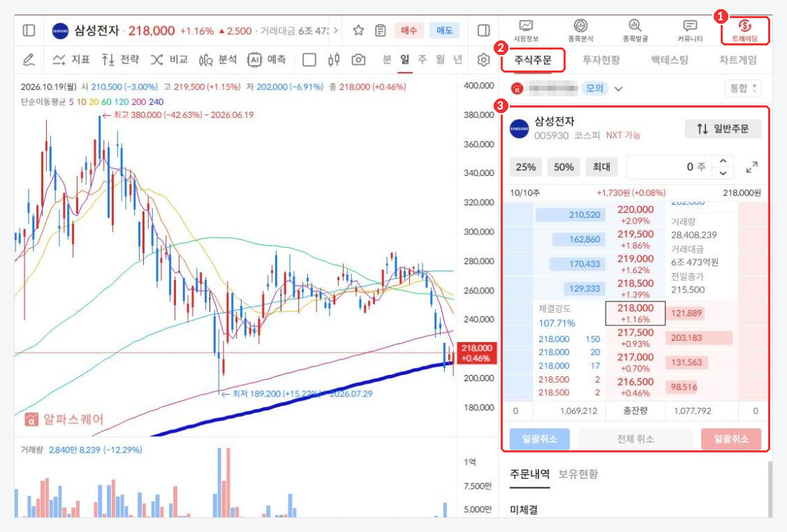The width and height of the screenshot is (787, 532).
Task: Select the 백테스팅 tab
Action: pyautogui.click(x=670, y=60)
